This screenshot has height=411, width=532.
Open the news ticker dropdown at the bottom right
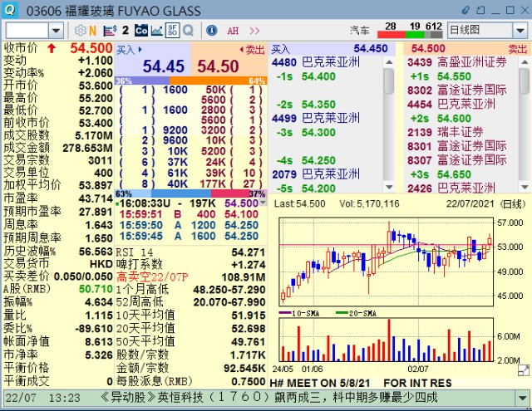click(523, 397)
